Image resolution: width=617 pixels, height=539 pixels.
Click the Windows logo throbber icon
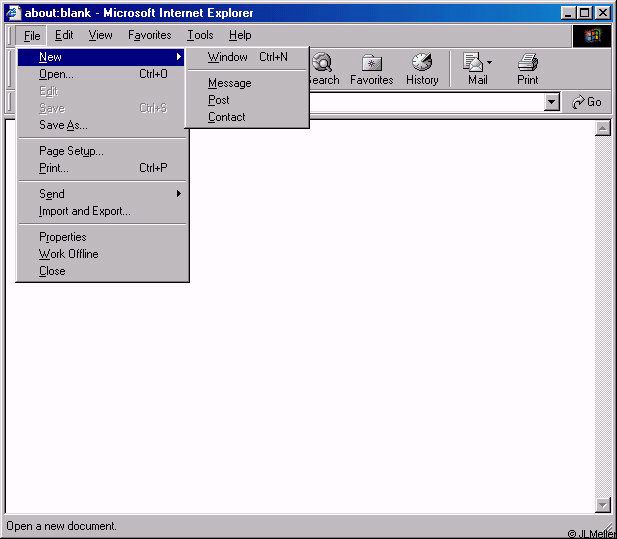(x=592, y=36)
